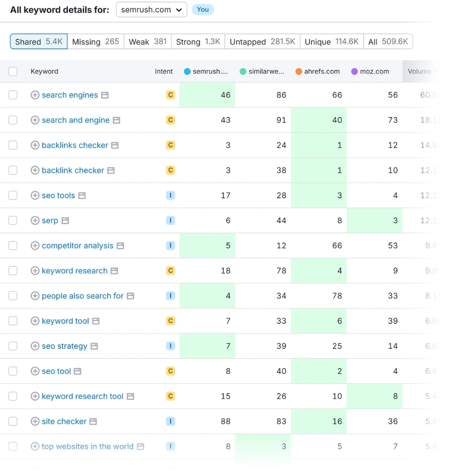This screenshot has height=476, width=450.
Task: Open SERP snapshot icon for backlinks checker
Action: pyautogui.click(x=115, y=145)
